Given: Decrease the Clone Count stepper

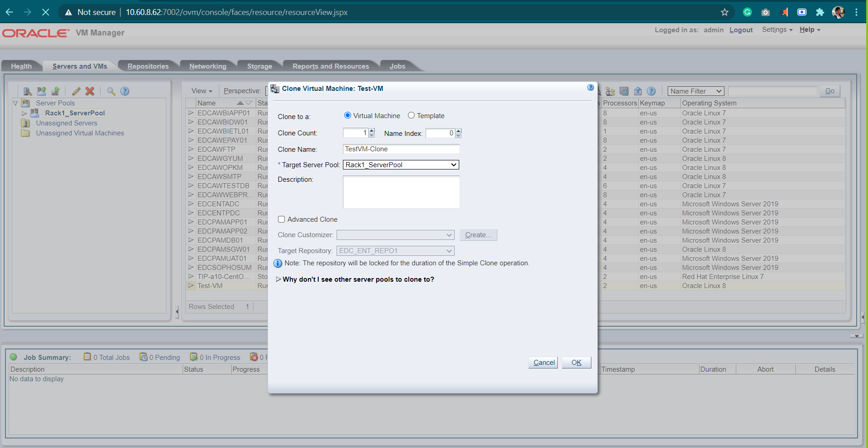Looking at the screenshot, I should pos(372,135).
